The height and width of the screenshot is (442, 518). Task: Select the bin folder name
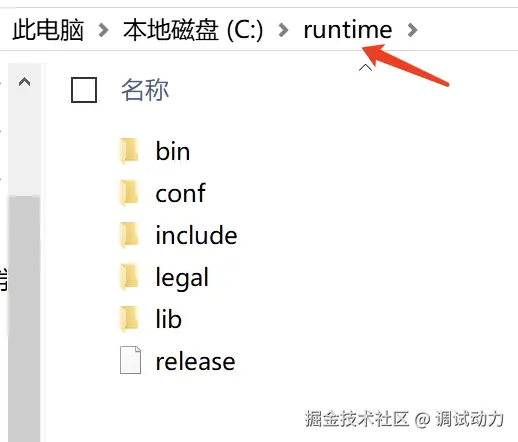173,151
